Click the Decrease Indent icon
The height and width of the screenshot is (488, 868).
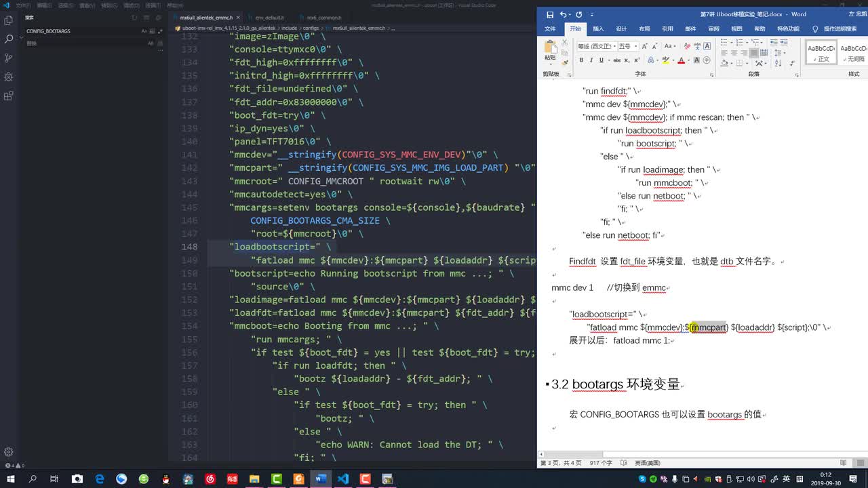click(774, 42)
